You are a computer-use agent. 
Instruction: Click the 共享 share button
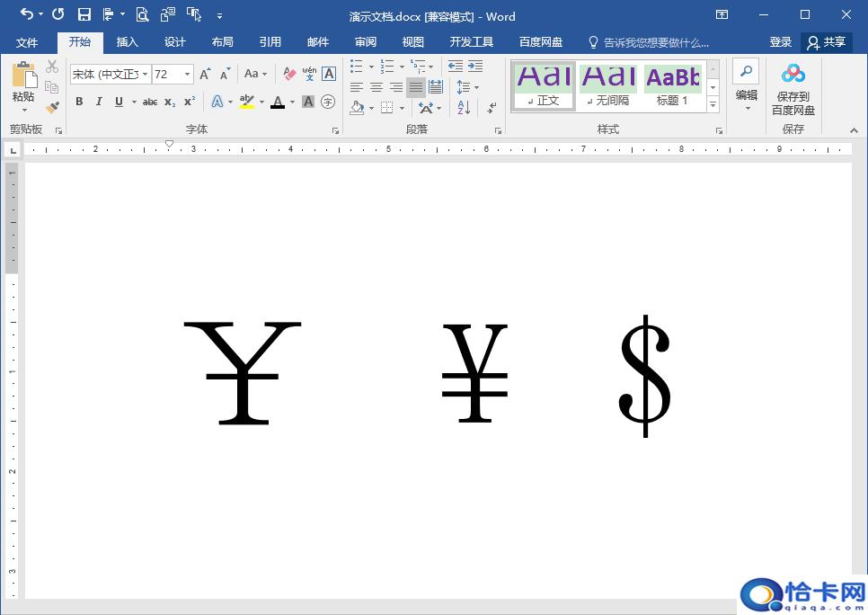pyautogui.click(x=827, y=42)
